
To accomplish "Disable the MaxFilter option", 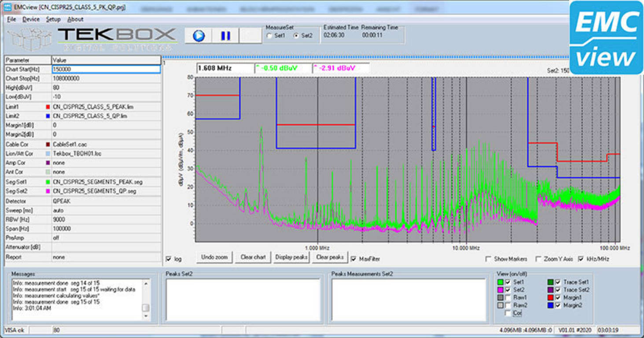I will click(353, 259).
